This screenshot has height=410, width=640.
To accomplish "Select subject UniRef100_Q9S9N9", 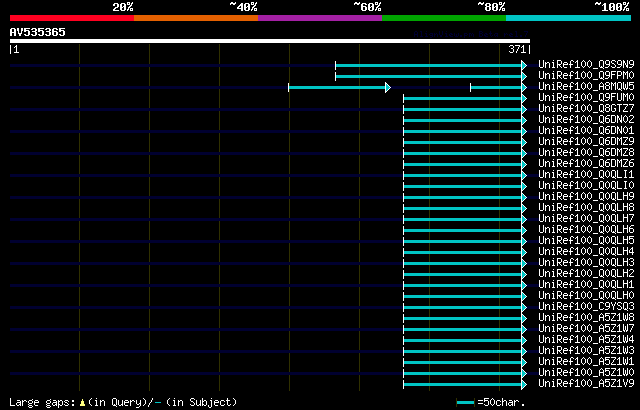I will (x=586, y=64).
